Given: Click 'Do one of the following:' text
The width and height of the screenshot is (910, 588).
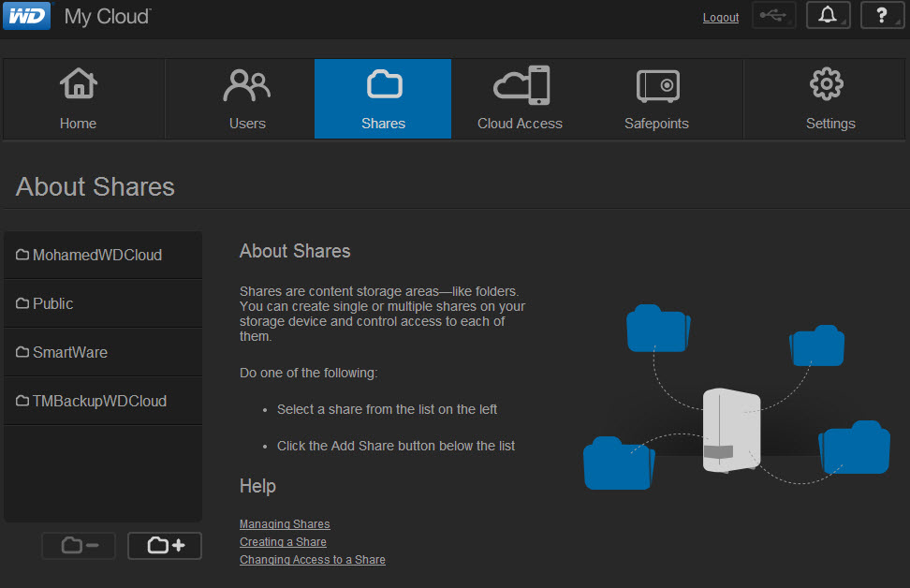Looking at the screenshot, I should [x=309, y=373].
